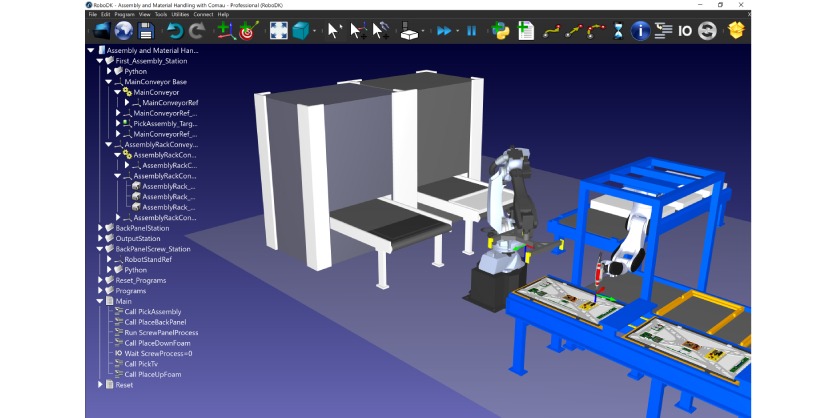
Task: Collapse the MainConveyor mechanism node
Action: tap(118, 92)
